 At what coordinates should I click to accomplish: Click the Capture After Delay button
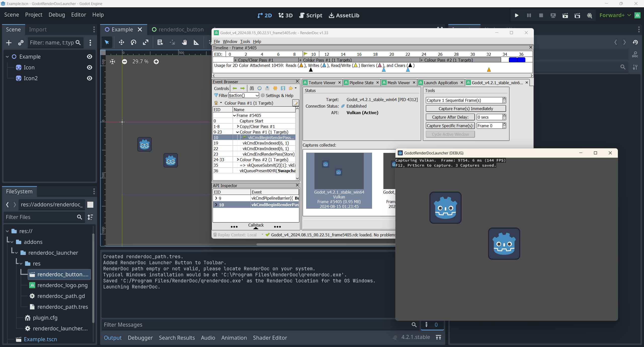[450, 117]
